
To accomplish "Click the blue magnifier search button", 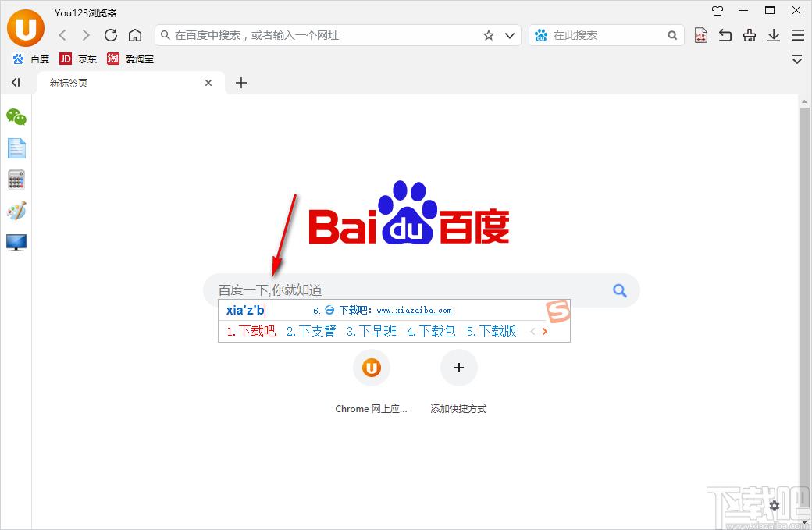I will coord(619,290).
